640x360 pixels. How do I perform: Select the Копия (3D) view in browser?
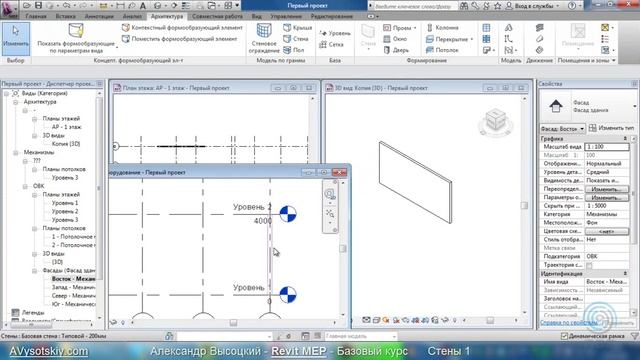tap(66, 144)
